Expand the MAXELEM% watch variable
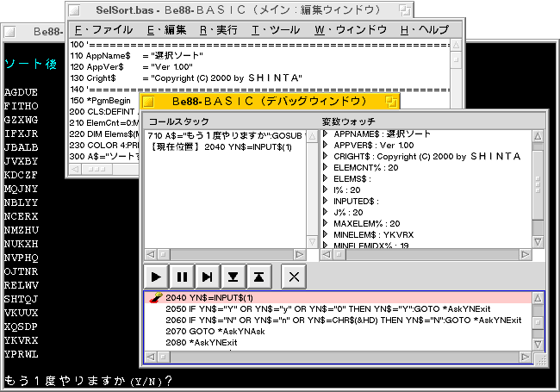 click(325, 223)
